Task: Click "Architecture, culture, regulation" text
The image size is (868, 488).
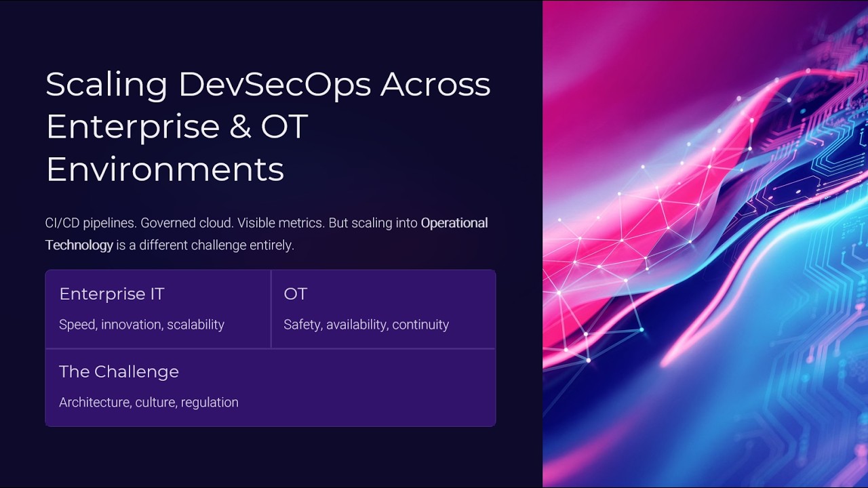Action: [149, 403]
